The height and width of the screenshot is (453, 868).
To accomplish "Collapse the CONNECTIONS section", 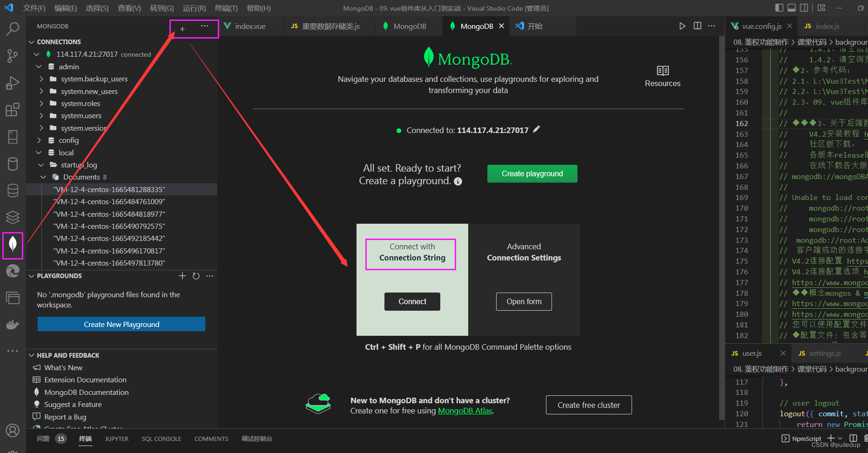I will coord(32,42).
